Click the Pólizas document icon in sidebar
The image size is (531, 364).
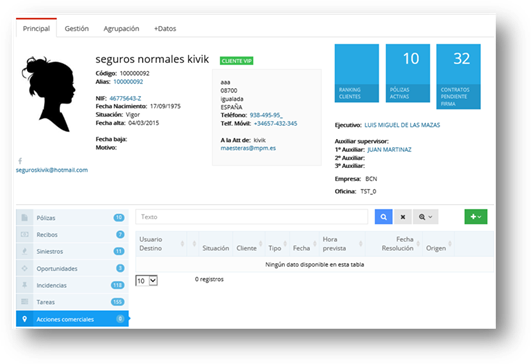pyautogui.click(x=24, y=217)
